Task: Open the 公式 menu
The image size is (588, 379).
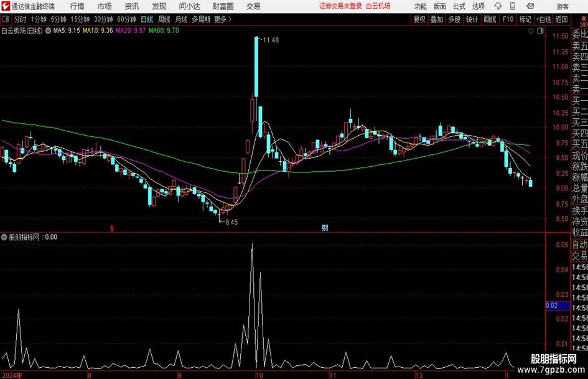Action: click(x=459, y=6)
